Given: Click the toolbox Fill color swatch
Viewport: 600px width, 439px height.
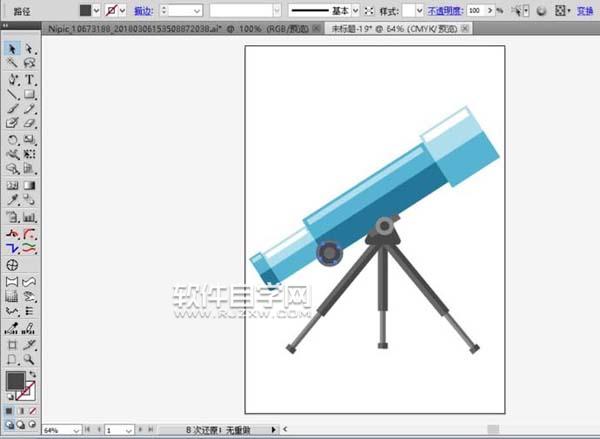Looking at the screenshot, I should point(16,381).
